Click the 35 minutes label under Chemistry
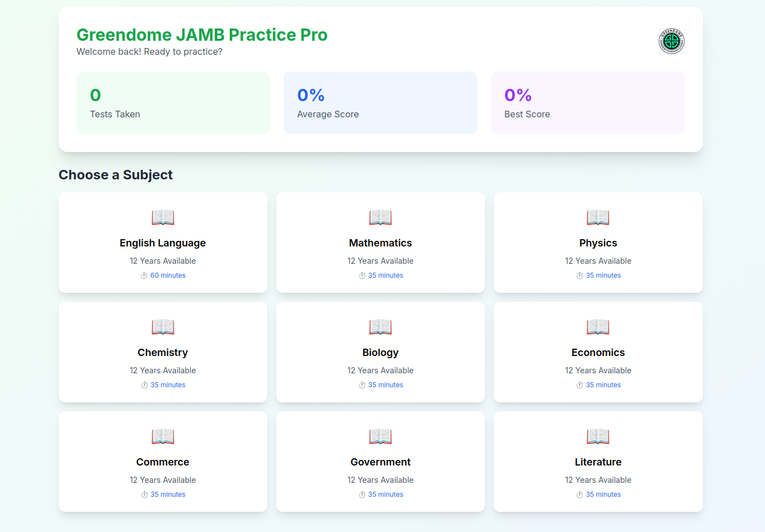Image resolution: width=765 pixels, height=532 pixels. 168,385
